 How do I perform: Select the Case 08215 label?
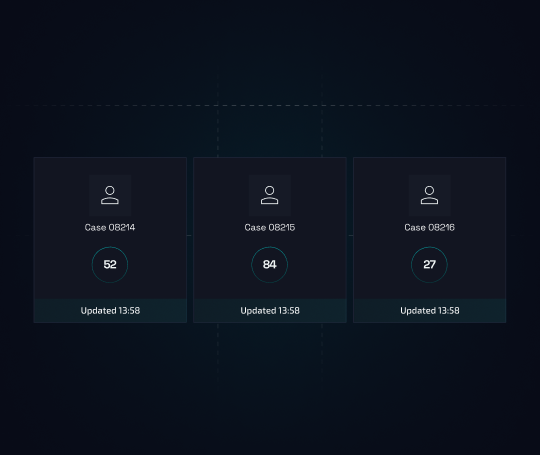[x=270, y=227]
